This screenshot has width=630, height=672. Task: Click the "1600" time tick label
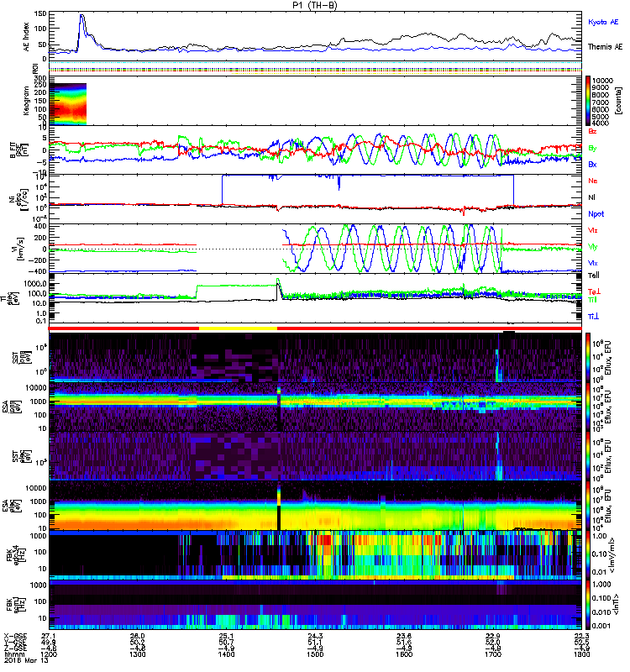pyautogui.click(x=404, y=654)
